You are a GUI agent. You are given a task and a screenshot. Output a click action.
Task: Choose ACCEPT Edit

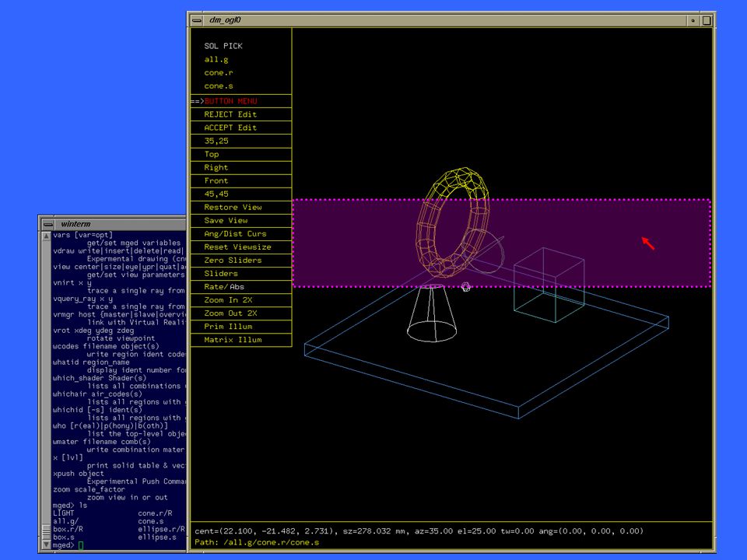click(241, 128)
